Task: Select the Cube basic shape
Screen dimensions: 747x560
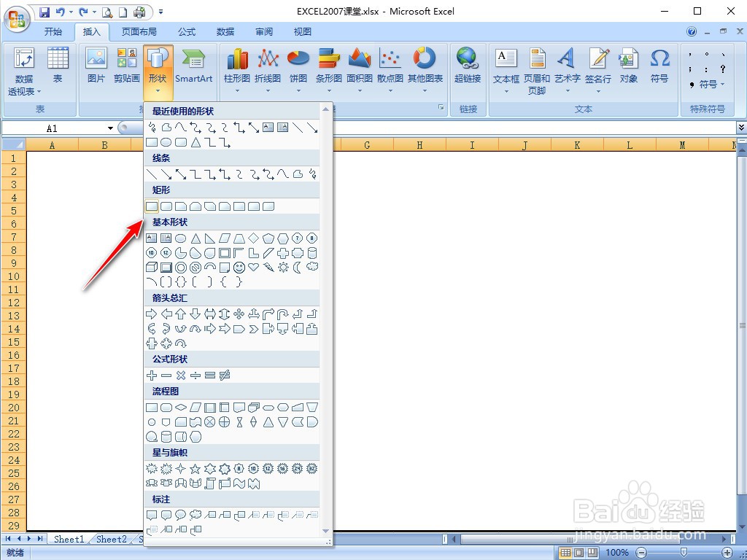Action: 152,268
